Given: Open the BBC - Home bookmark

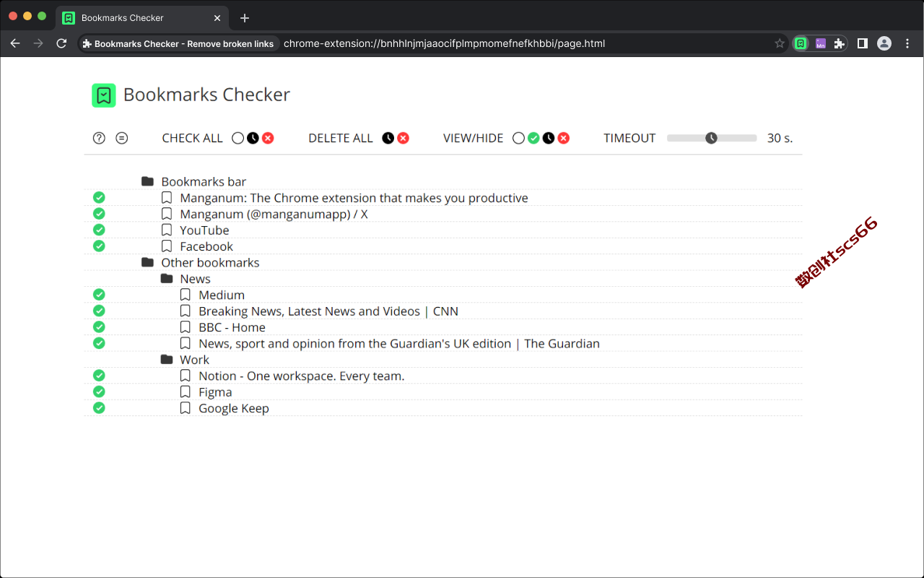Looking at the screenshot, I should point(232,327).
